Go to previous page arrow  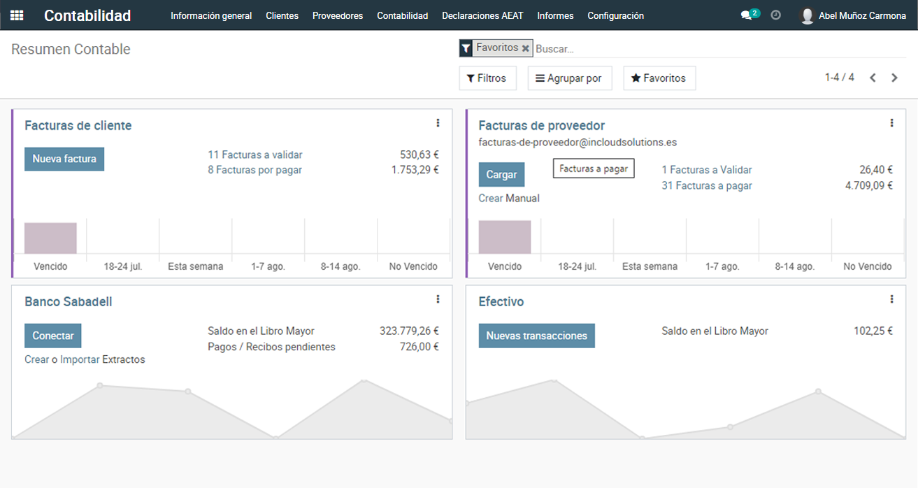[873, 78]
